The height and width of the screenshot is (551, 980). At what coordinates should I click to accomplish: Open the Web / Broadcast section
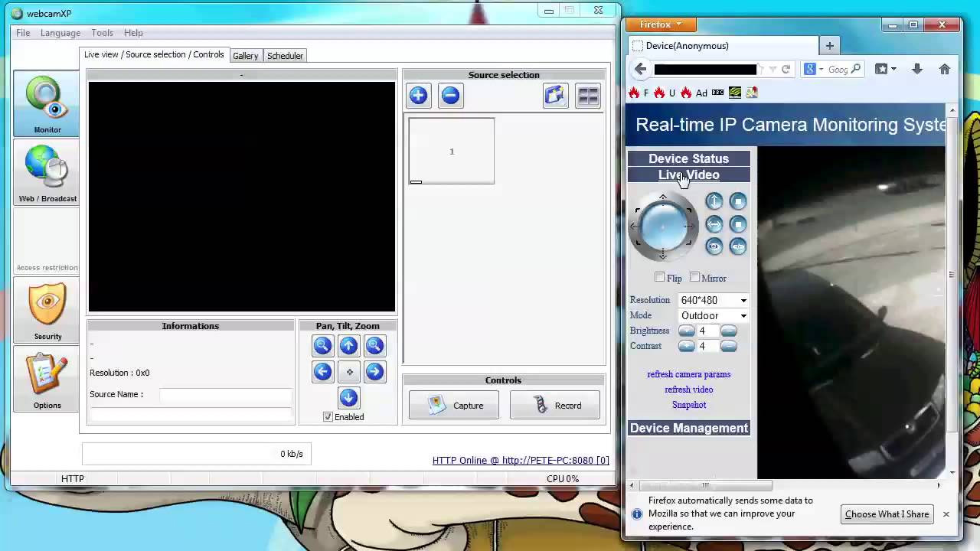click(x=47, y=173)
